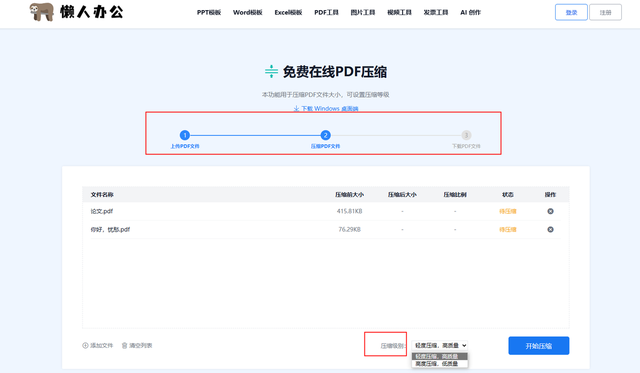640x373 pixels.
Task: Click the 注册 button
Action: (x=605, y=12)
